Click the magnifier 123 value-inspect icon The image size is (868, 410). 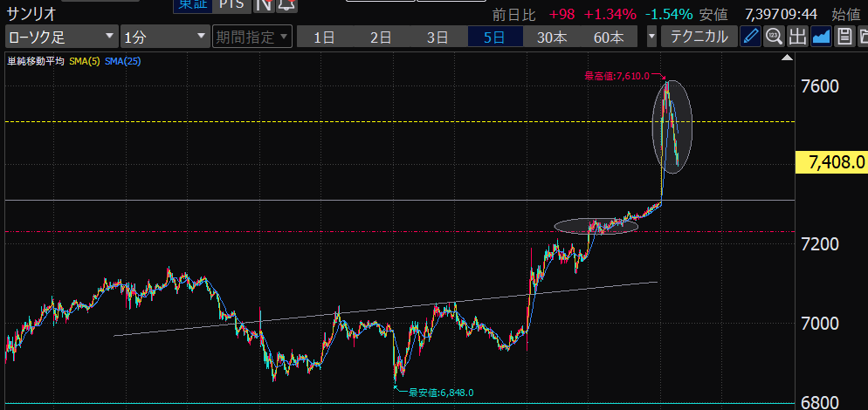774,37
